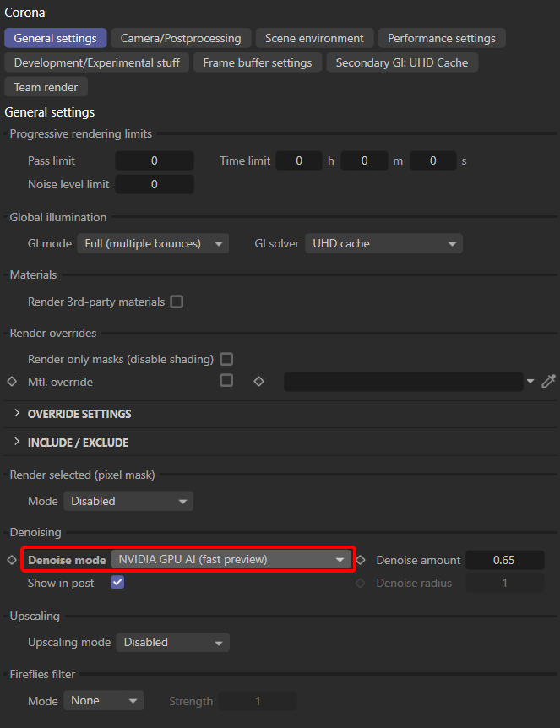The width and height of the screenshot is (560, 728).
Task: Click the keyframe diamond next to Mtl. override
Action: 12,382
